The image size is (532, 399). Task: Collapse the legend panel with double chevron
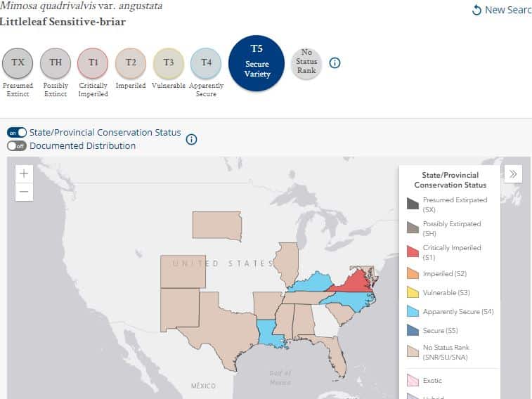(x=513, y=174)
